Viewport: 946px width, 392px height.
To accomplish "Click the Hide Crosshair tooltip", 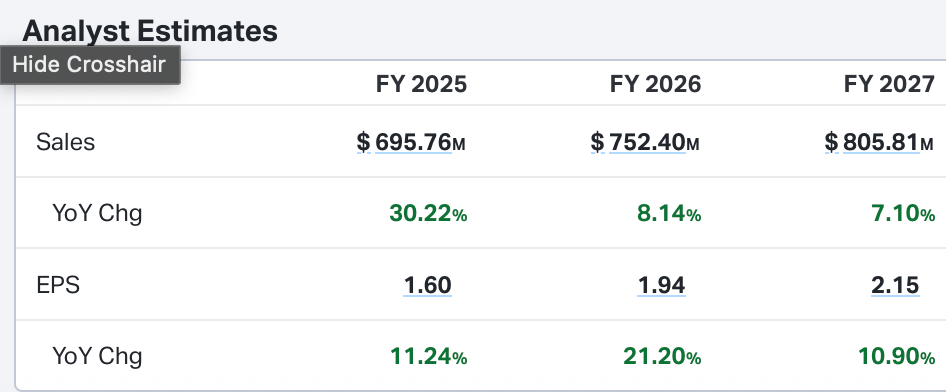I will coord(90,65).
